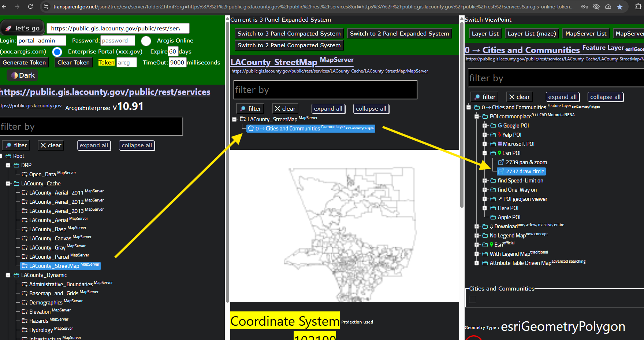Click the Clear Token button
The width and height of the screenshot is (644, 340).
click(x=73, y=63)
